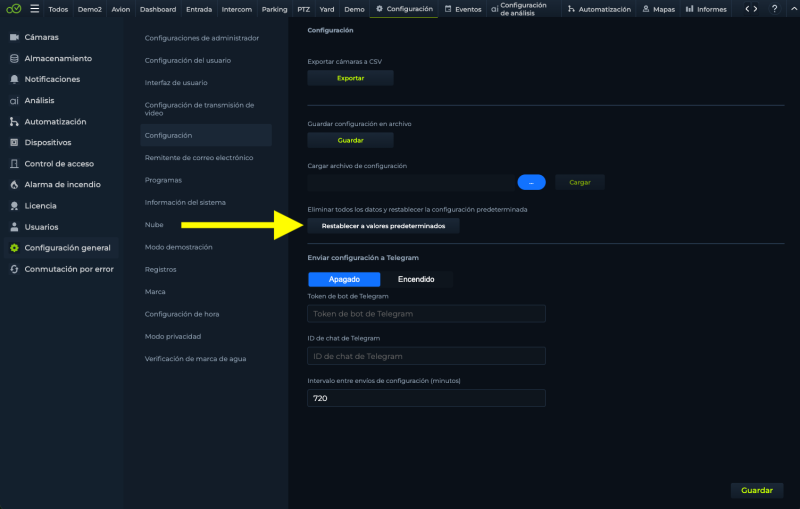Screen dimensions: 800x509
Task: Open Modo privacidad settings item
Action: click(x=173, y=337)
